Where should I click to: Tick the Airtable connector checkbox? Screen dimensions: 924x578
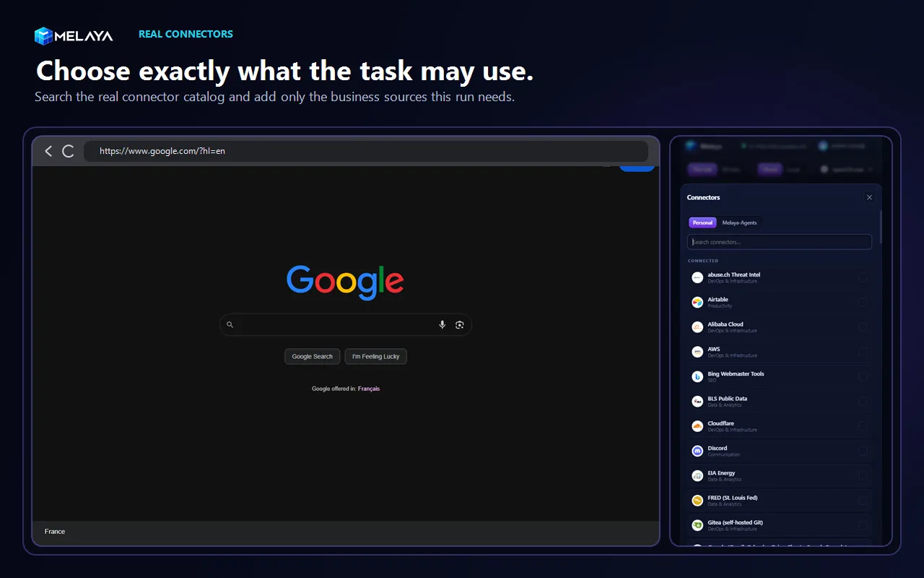click(x=863, y=302)
